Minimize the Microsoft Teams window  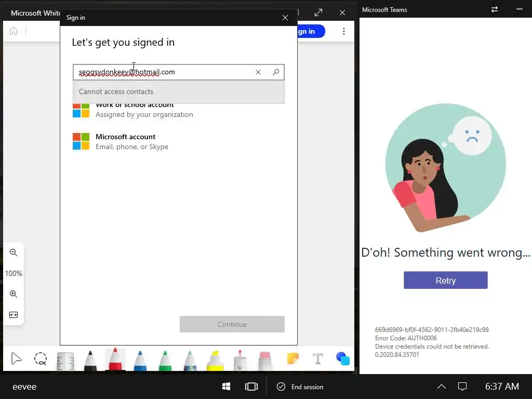(x=519, y=9)
